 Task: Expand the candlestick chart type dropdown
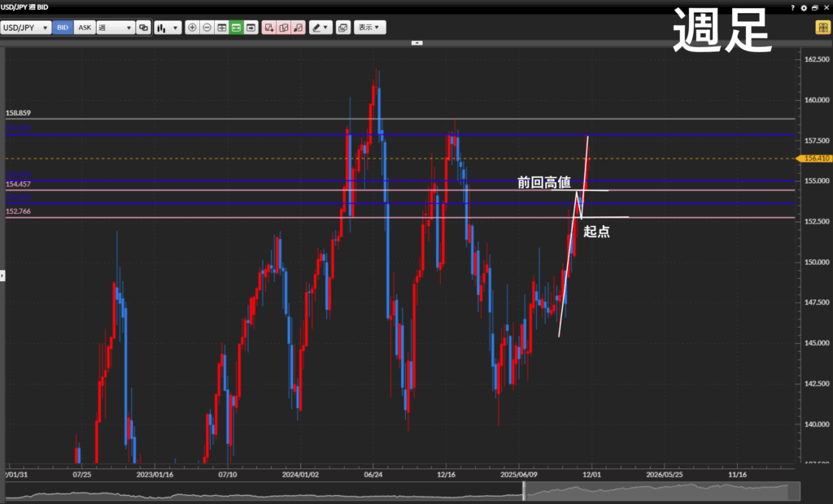(x=168, y=28)
